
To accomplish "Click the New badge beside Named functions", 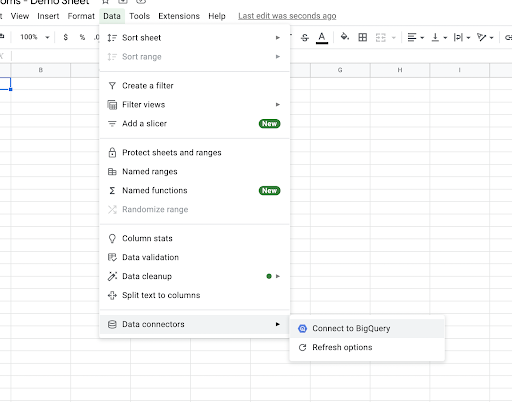I will (269, 190).
